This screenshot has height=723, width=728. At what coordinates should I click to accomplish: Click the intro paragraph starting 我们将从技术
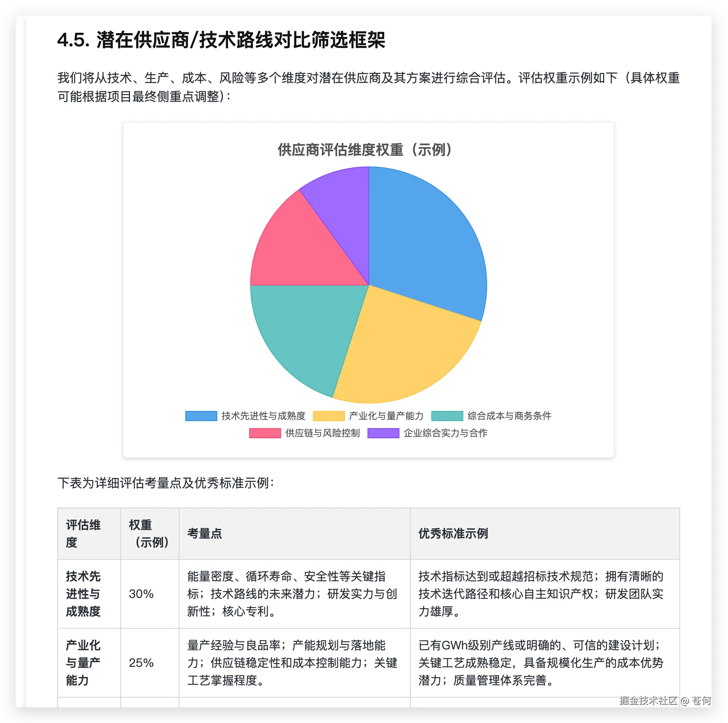click(x=368, y=87)
